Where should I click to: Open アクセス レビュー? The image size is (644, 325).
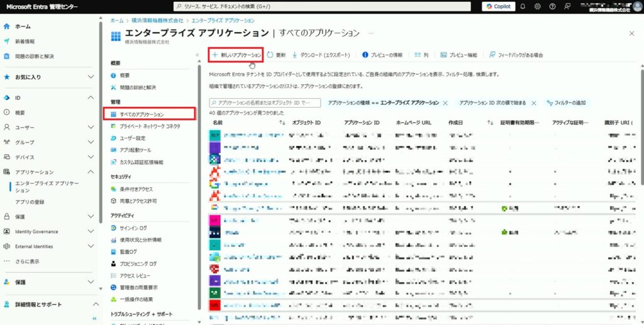[x=135, y=276]
